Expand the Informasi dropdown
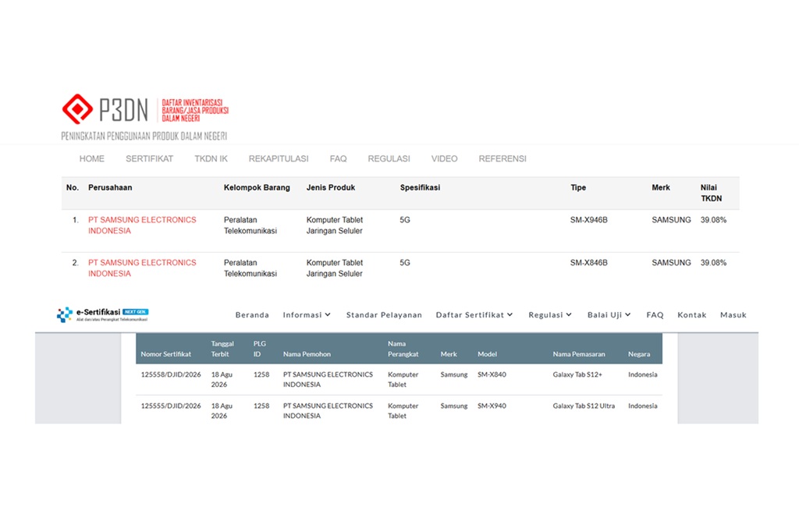Image resolution: width=799 pixels, height=532 pixels. click(x=307, y=315)
